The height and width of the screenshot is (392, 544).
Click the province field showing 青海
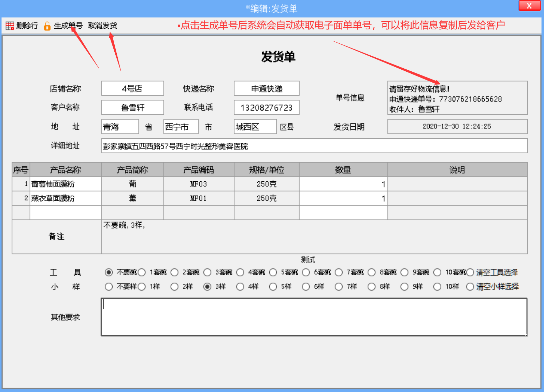[x=120, y=127]
